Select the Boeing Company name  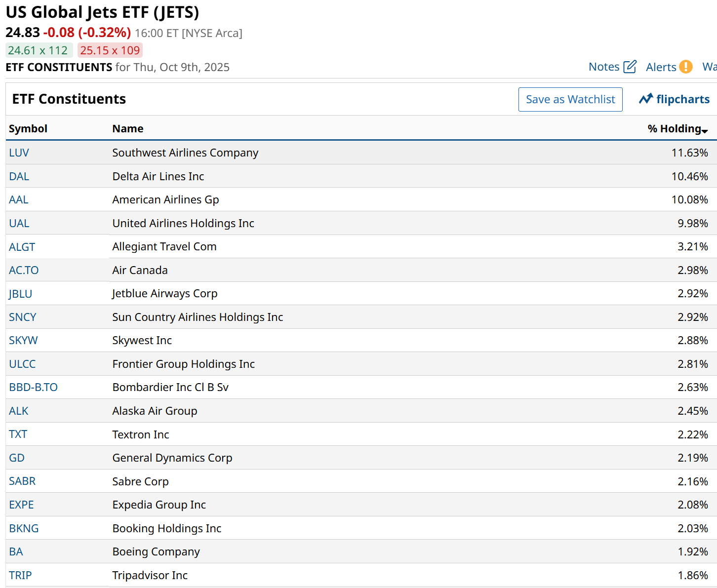coord(156,551)
